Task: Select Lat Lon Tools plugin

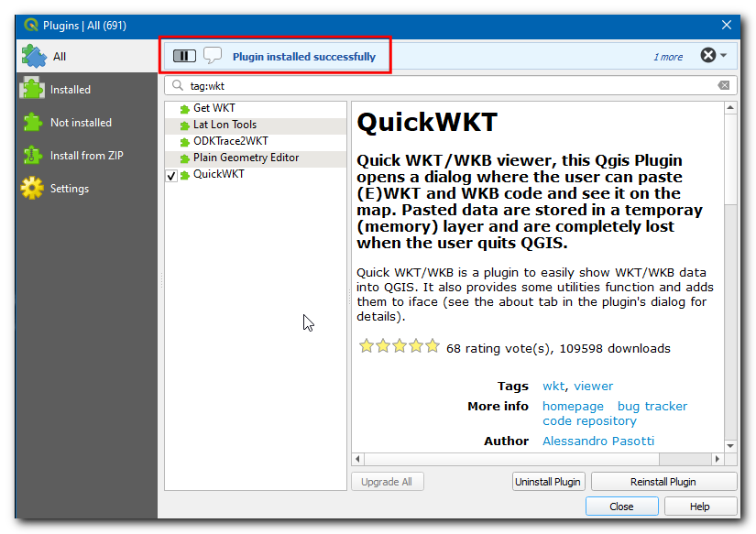Action: 225,125
